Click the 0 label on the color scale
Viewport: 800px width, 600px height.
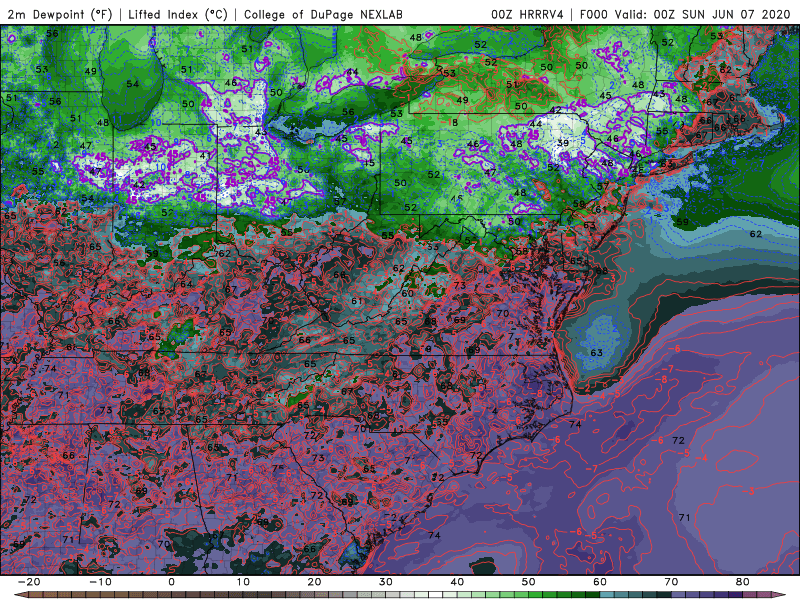pyautogui.click(x=171, y=582)
